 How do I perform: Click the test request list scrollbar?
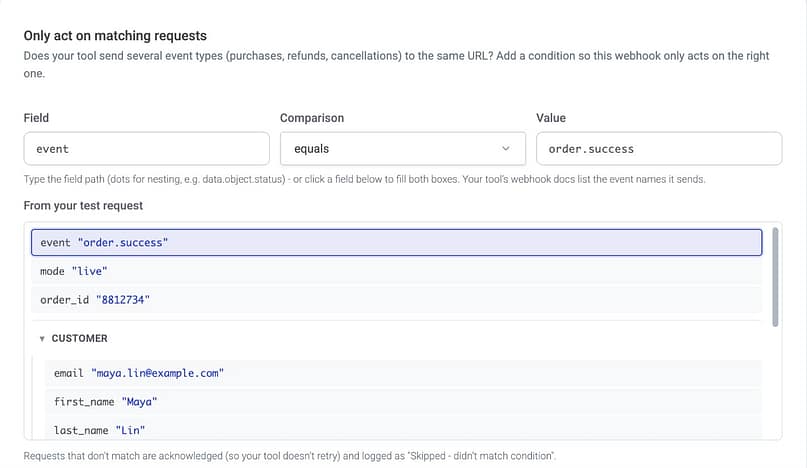tap(775, 277)
